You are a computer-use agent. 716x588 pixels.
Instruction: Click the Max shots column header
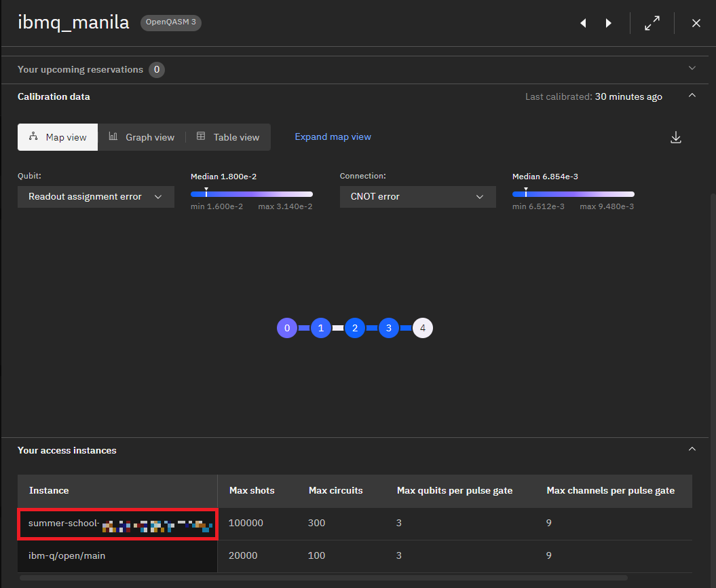[x=252, y=490]
